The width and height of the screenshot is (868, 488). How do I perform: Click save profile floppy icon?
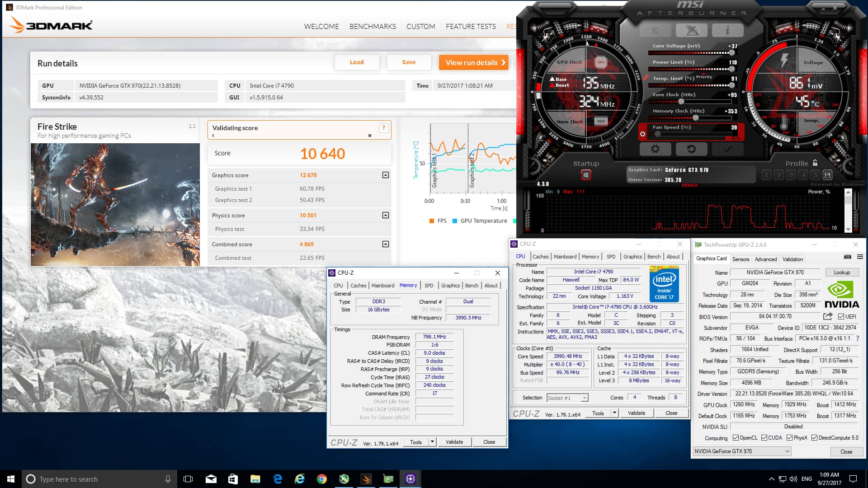pos(827,175)
